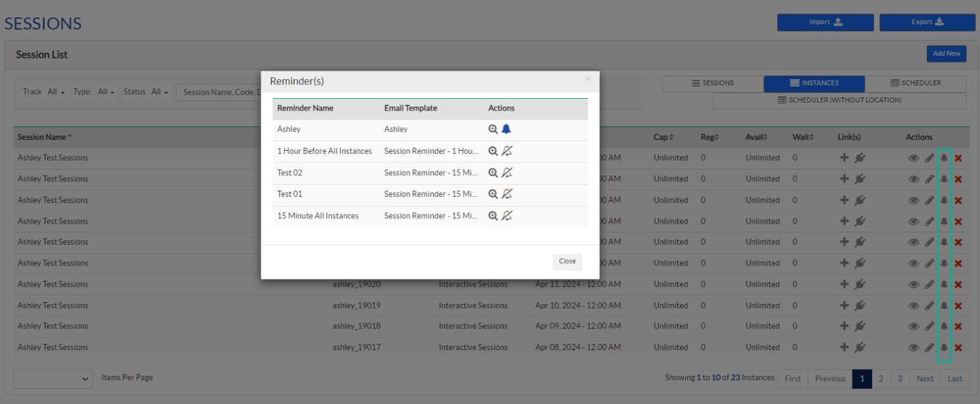Screen dimensions: 980x404
Task: Close the Reminder(s) dialog with X
Action: (587, 78)
